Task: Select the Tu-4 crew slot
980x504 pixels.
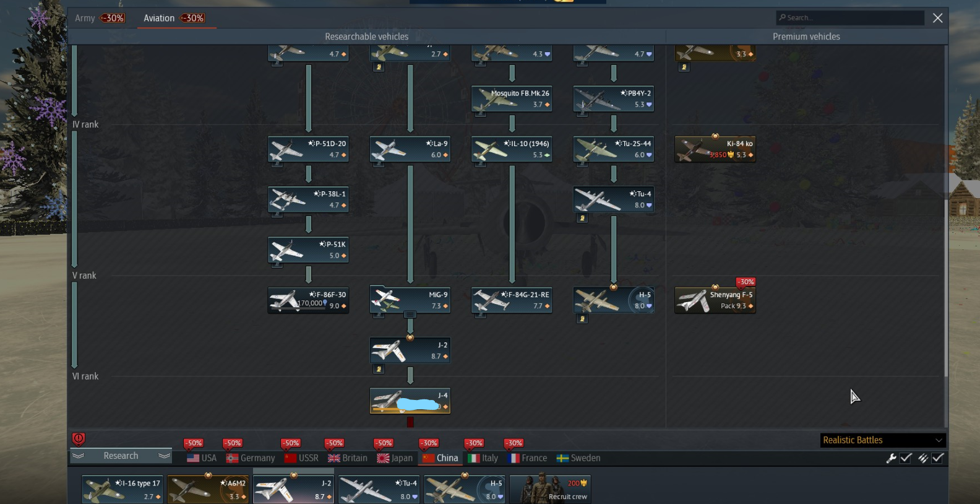Action: pos(379,489)
